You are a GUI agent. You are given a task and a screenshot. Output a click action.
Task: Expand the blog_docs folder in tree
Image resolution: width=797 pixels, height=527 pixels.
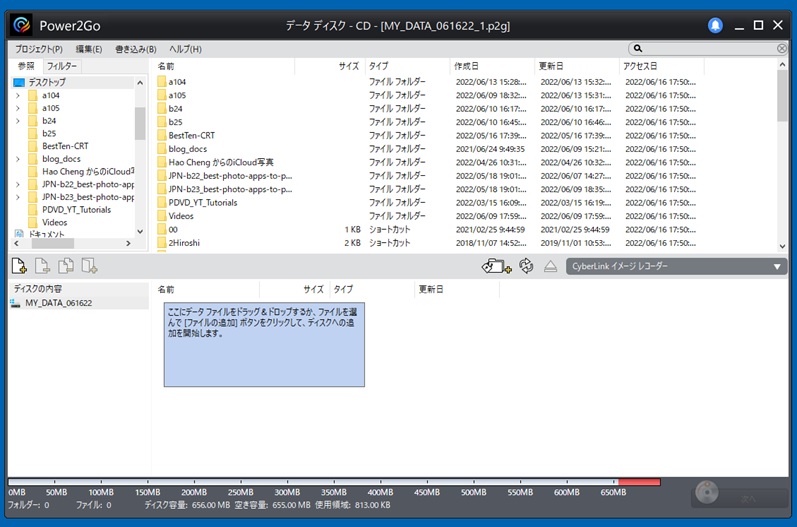18,159
